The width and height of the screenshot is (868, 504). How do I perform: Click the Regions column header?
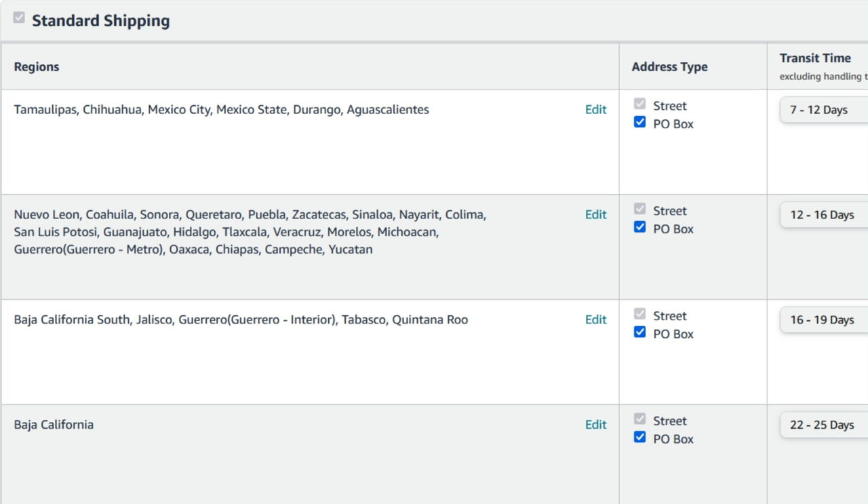pos(37,67)
